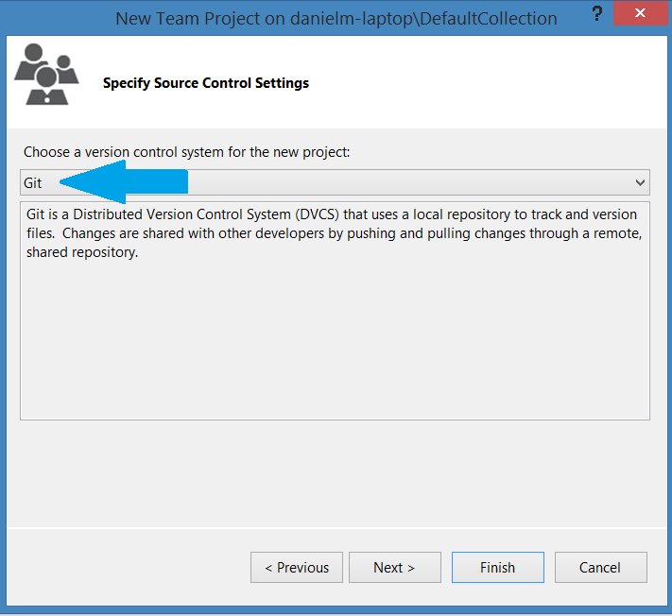
Task: Click the dialog title 'New Team Project'
Action: pyautogui.click(x=336, y=18)
